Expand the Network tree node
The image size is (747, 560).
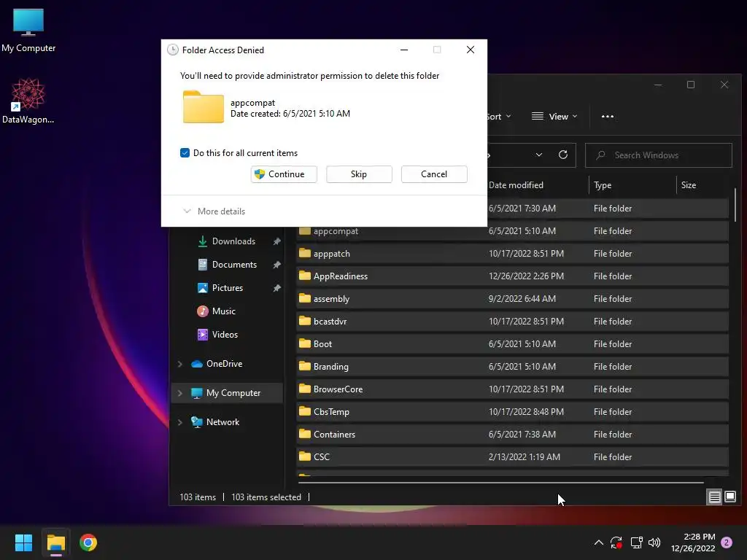point(180,422)
